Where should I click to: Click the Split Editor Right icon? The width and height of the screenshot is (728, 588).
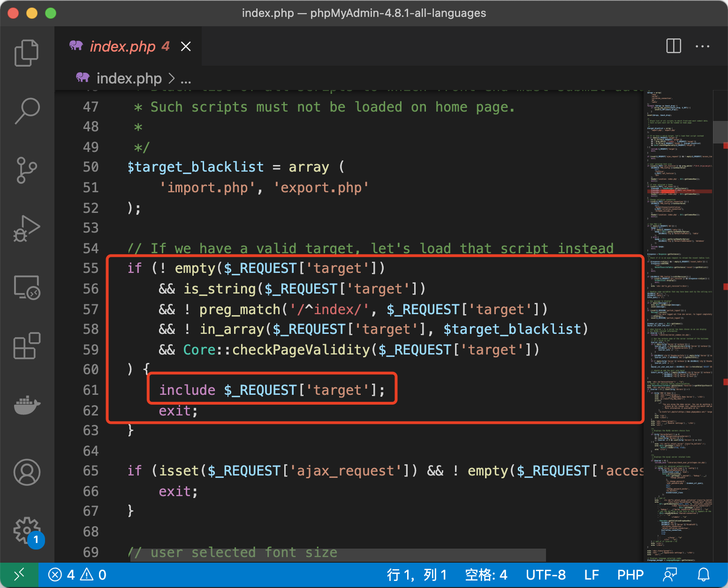click(x=674, y=46)
